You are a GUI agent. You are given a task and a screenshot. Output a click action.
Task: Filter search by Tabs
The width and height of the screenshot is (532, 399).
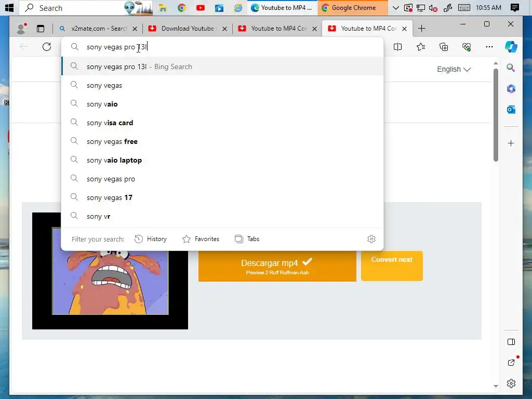tap(247, 239)
